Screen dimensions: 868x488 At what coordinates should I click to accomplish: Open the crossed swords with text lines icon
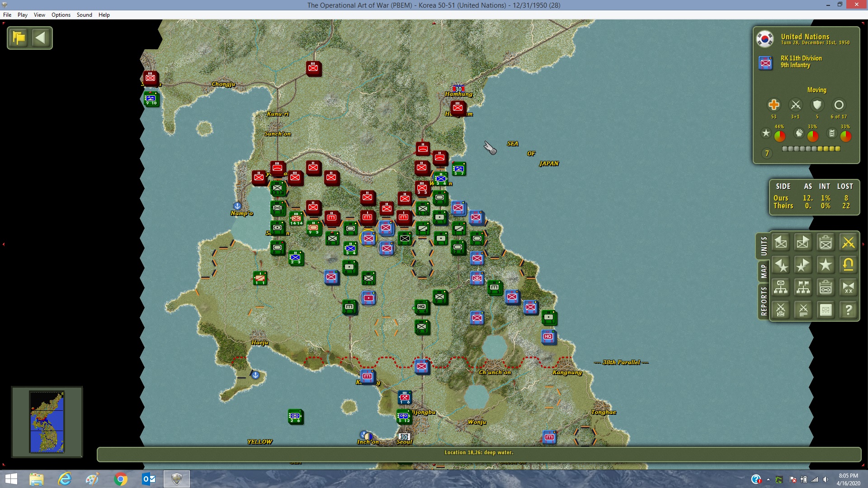[803, 310]
